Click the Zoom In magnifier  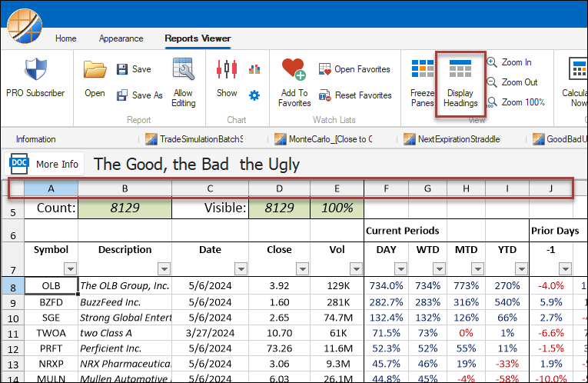tap(492, 62)
